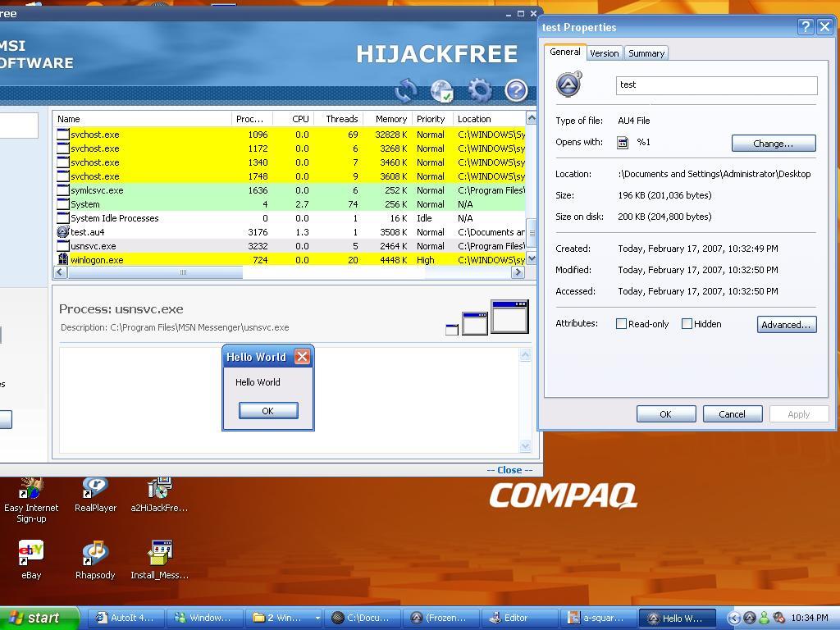The width and height of the screenshot is (840, 630).
Task: Select the large window size icon in process panel
Action: (x=509, y=317)
